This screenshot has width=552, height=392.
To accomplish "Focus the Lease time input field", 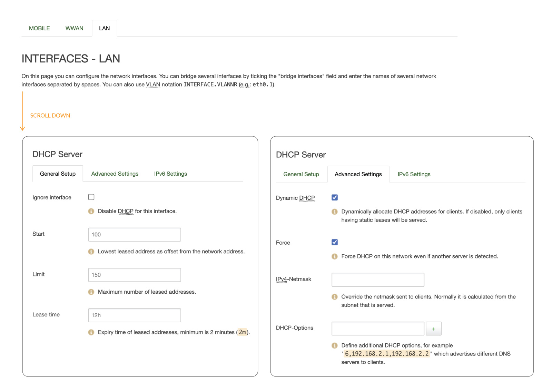I will click(x=134, y=315).
